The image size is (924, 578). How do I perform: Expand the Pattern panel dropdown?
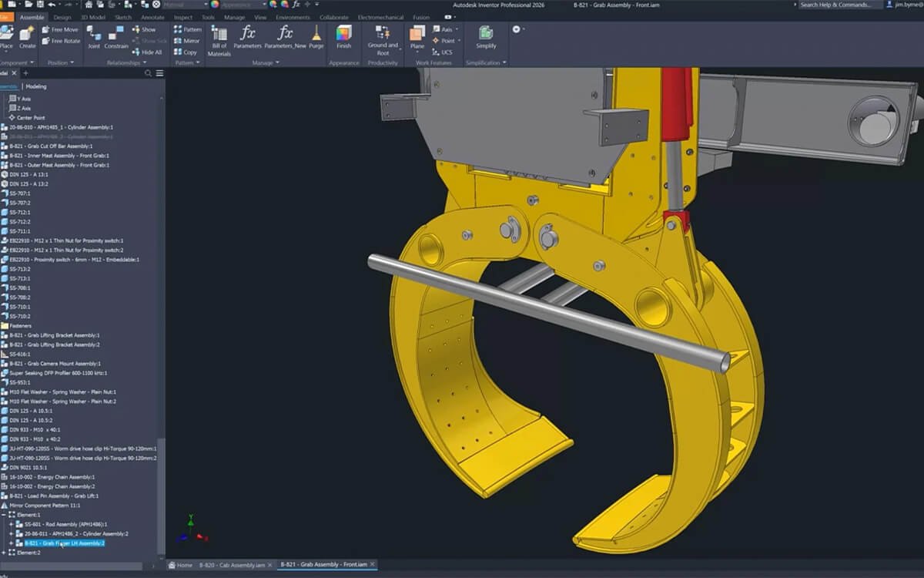(196, 63)
